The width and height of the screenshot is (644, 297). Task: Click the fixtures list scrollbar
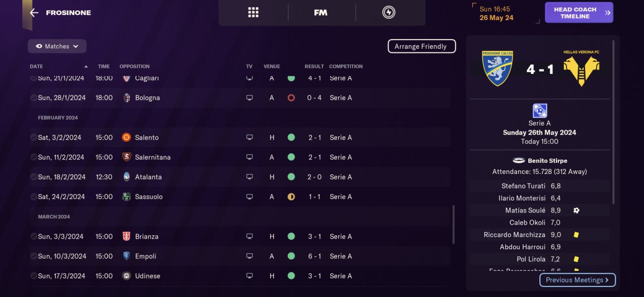tap(453, 224)
